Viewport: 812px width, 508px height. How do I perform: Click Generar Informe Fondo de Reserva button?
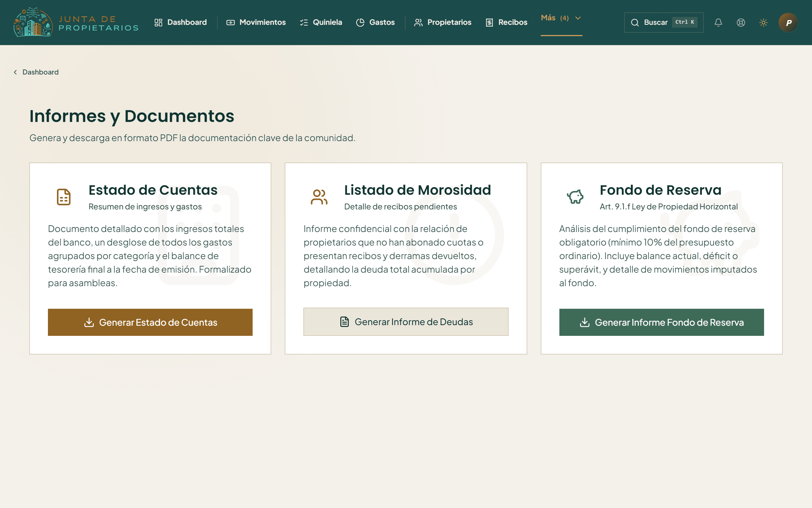[x=662, y=322]
